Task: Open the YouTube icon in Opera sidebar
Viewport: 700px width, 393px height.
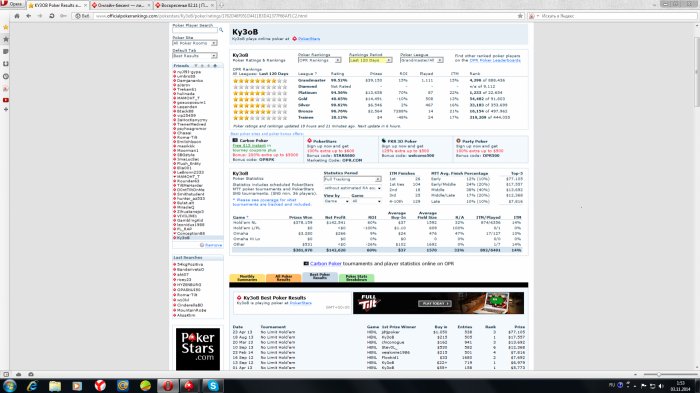Action: coord(5,100)
